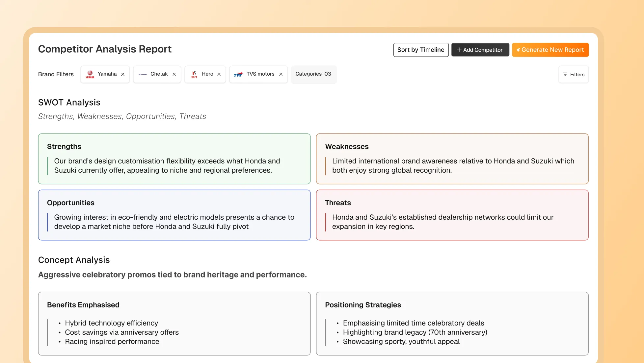Click the Strengths card heading
Screen dimensions: 644x363
pos(64,147)
